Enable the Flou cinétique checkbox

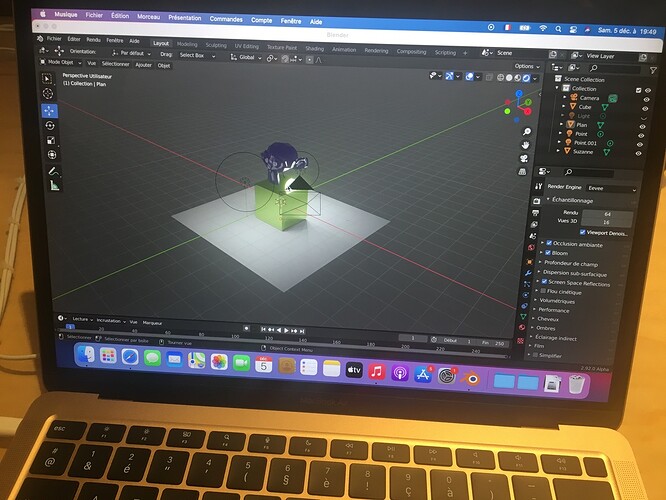(x=543, y=291)
